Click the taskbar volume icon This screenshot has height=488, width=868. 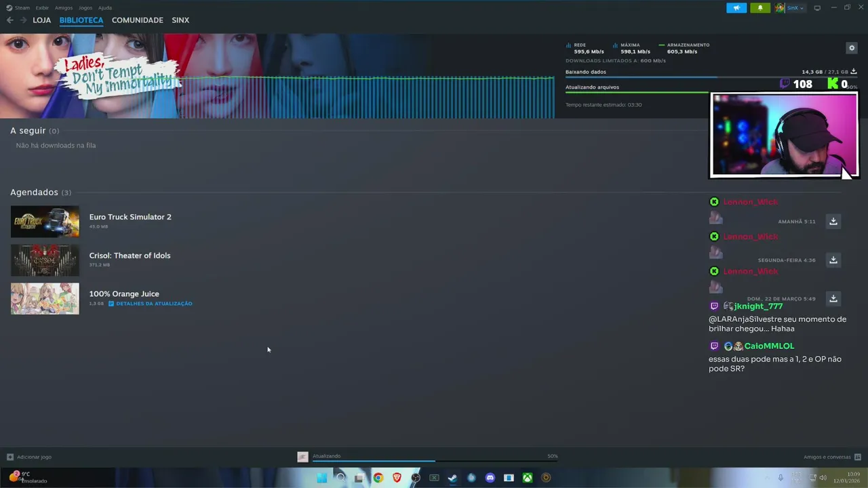[x=823, y=478]
